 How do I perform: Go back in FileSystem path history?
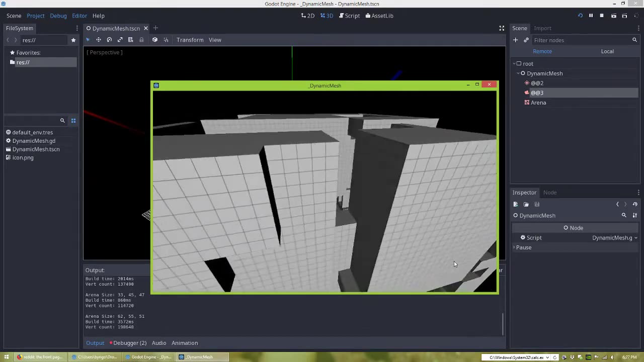pyautogui.click(x=8, y=40)
